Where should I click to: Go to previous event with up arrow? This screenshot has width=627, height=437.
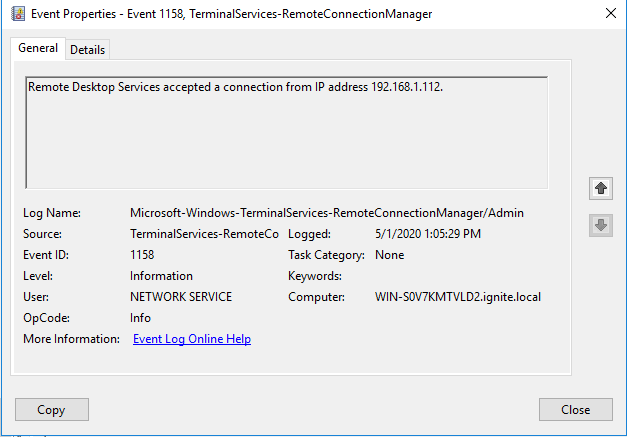[601, 188]
